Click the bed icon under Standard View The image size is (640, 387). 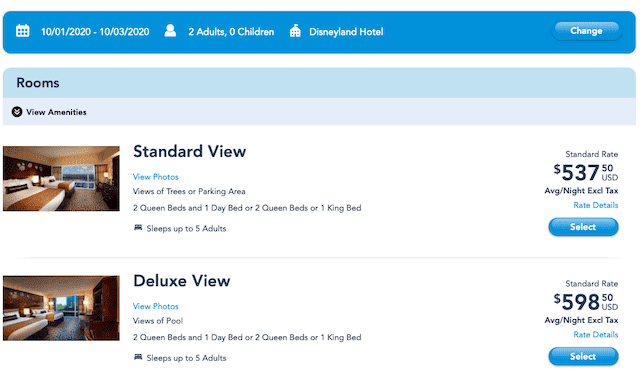click(138, 228)
